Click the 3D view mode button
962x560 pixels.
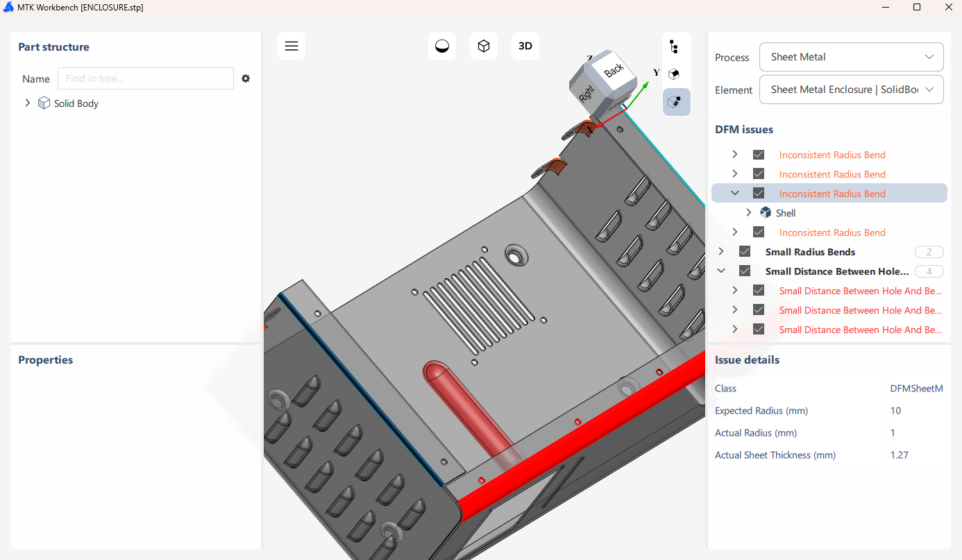pos(525,46)
